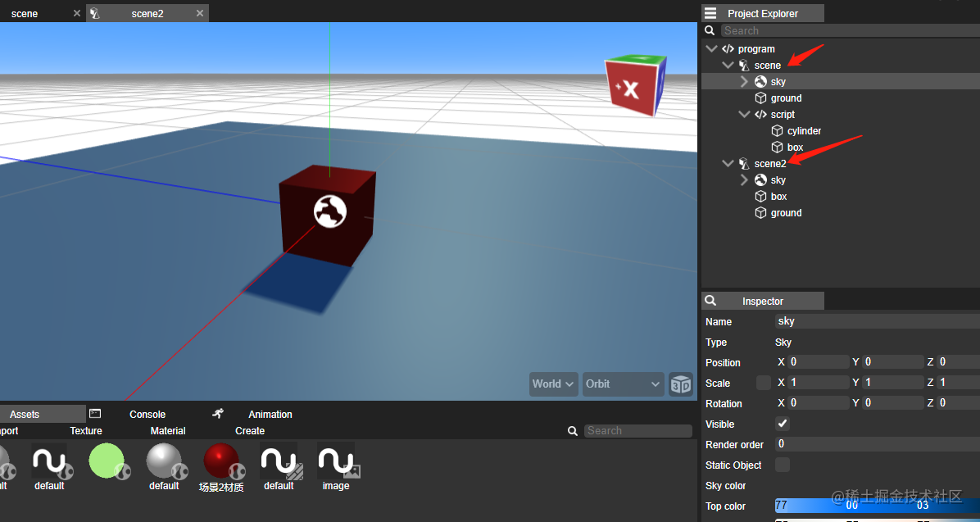The height and width of the screenshot is (522, 980).
Task: Click the running figure icon near Animation
Action: 218,414
